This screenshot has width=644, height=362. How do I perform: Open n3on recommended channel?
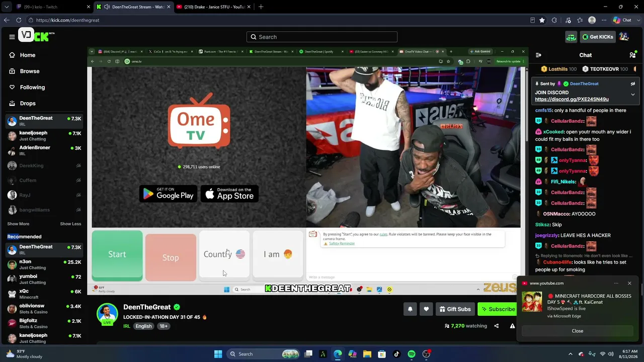click(44, 264)
